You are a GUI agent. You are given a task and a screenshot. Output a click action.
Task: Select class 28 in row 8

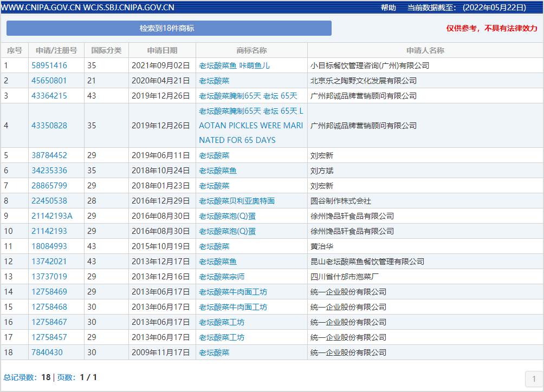(x=92, y=201)
